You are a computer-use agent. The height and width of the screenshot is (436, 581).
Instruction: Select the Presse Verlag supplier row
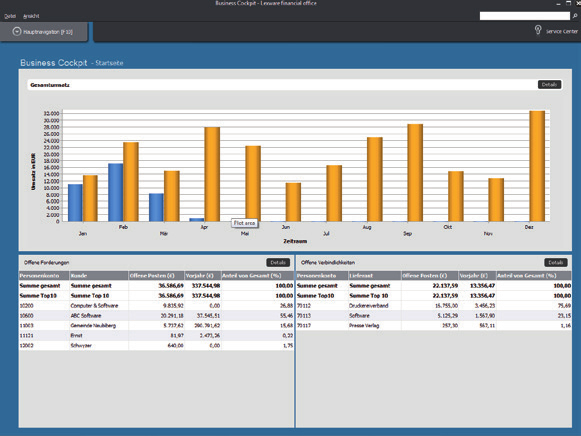[434, 326]
